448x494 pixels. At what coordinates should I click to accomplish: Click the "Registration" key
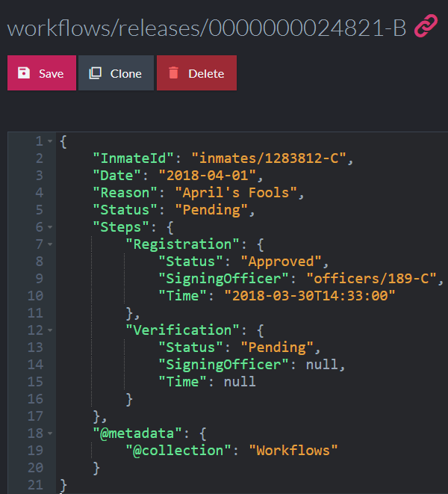click(x=183, y=244)
